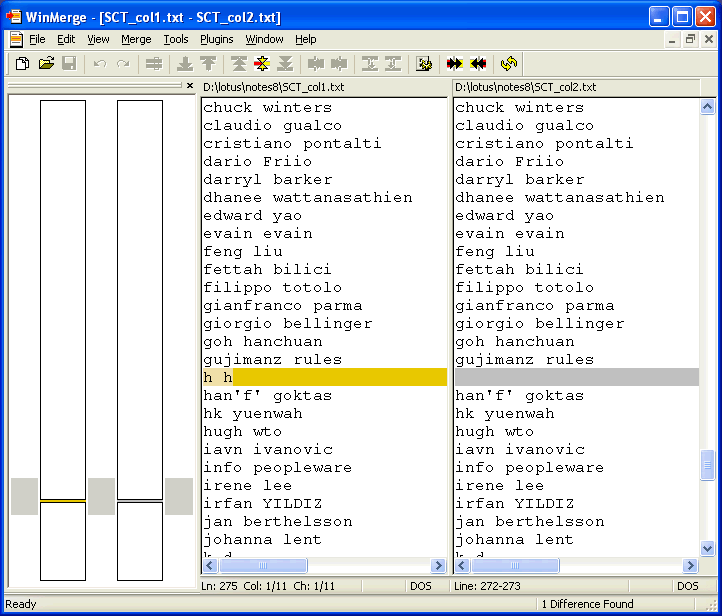722x616 pixels.
Task: Click the All Right double-arrow icon
Action: 454,64
